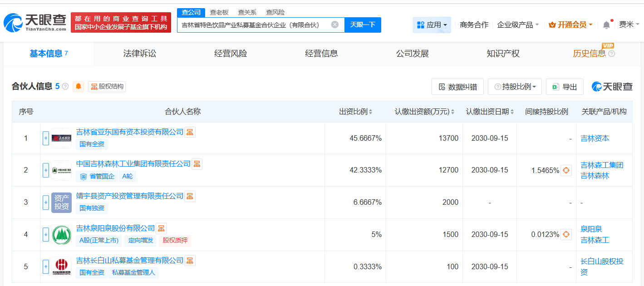Clear search box with the X icon
Screen dimensions: 644x286
[x=334, y=25]
